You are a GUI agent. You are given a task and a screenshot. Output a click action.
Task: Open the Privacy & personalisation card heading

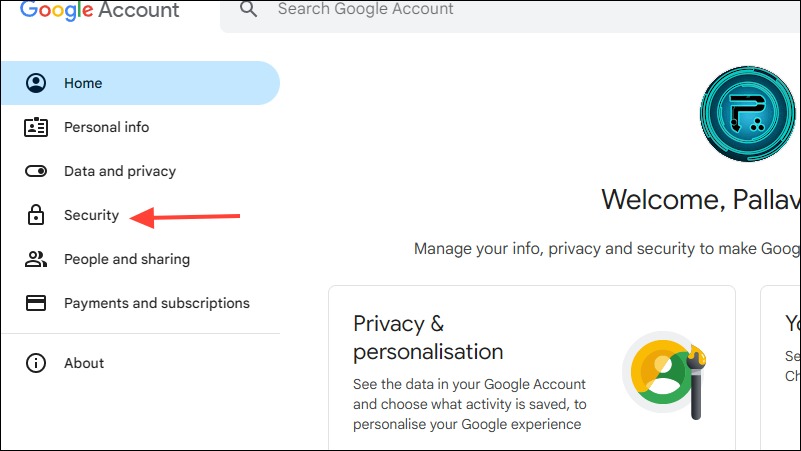click(428, 338)
